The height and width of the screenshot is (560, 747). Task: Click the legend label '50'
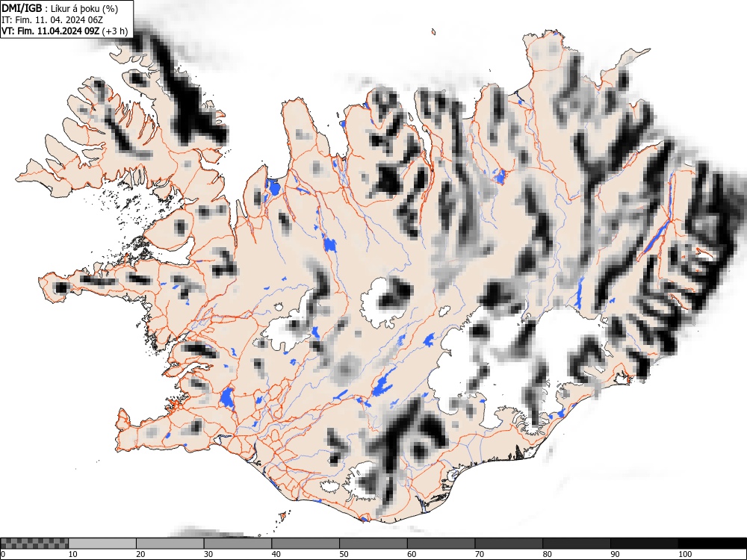(344, 554)
